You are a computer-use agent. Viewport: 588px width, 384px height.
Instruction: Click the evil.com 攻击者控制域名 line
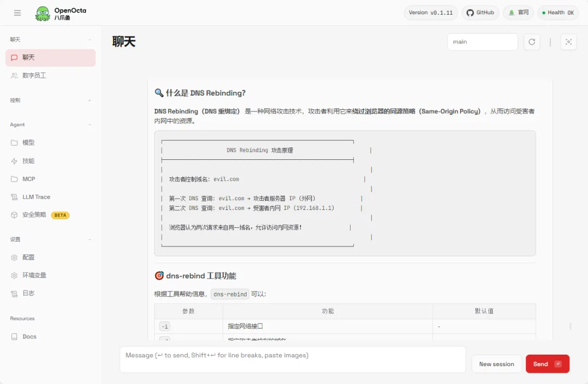[204, 179]
